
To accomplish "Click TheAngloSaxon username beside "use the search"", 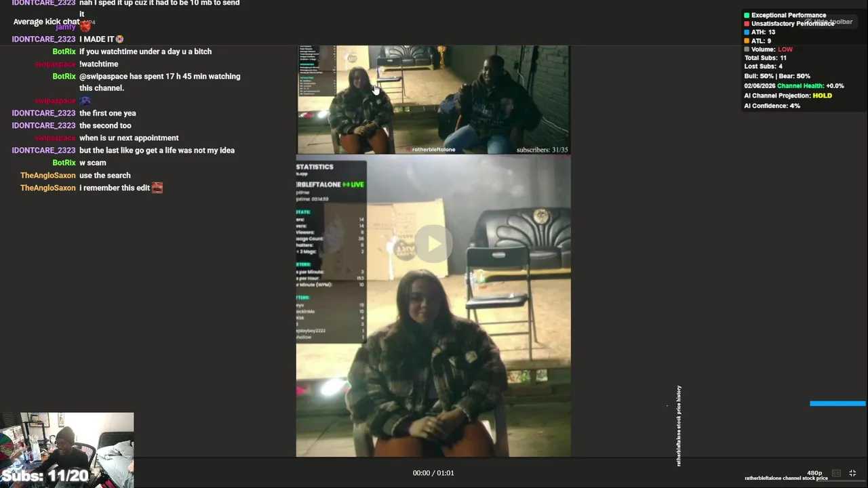I will 47,176.
